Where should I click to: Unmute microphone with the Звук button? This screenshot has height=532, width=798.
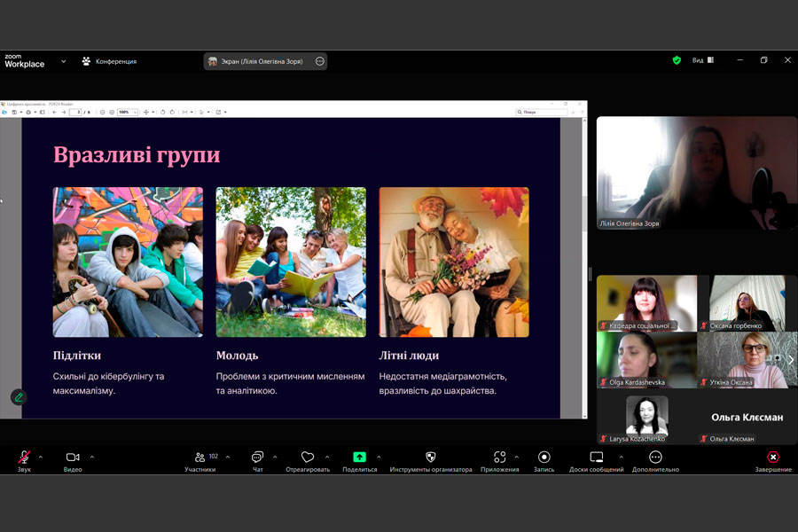pyautogui.click(x=24, y=458)
